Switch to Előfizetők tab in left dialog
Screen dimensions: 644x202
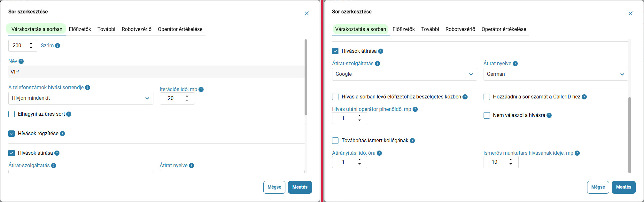(80, 29)
